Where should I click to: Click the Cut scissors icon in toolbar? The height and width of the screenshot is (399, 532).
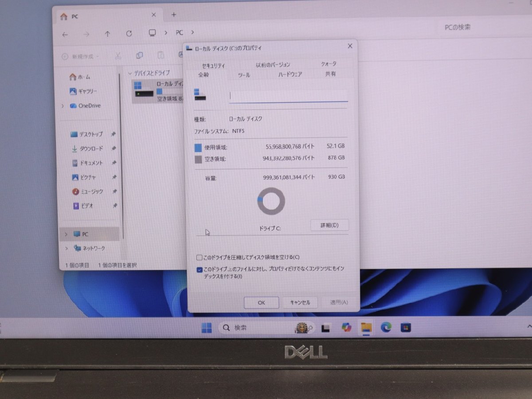(x=118, y=56)
